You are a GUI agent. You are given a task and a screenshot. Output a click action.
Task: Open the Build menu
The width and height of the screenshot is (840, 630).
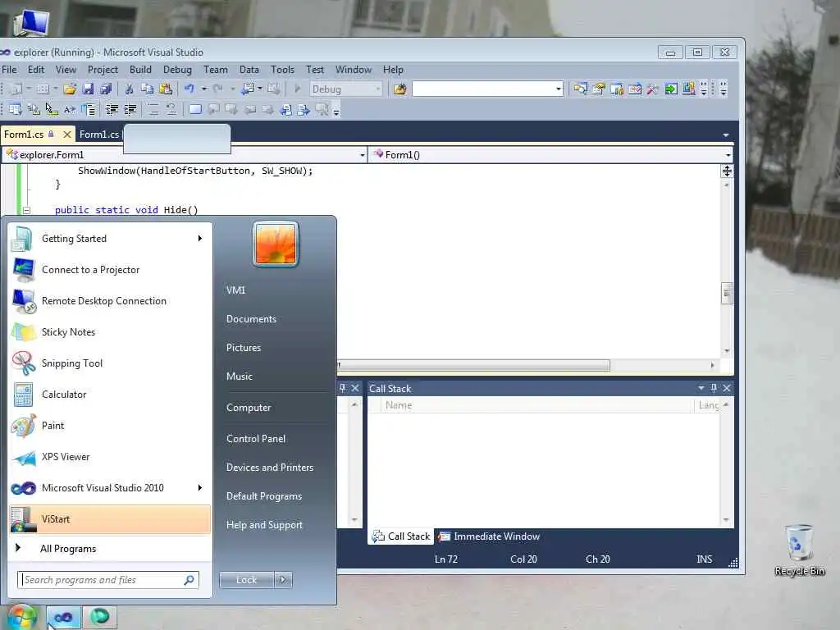point(140,70)
